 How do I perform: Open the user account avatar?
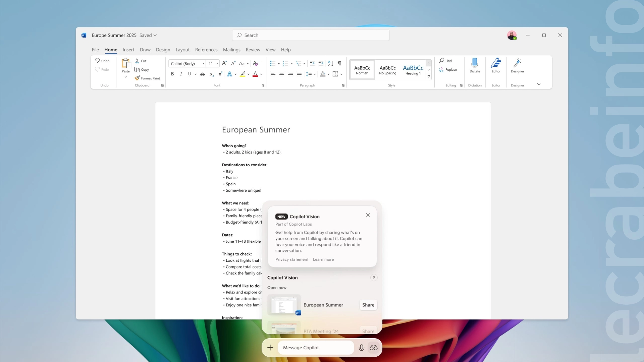point(512,35)
